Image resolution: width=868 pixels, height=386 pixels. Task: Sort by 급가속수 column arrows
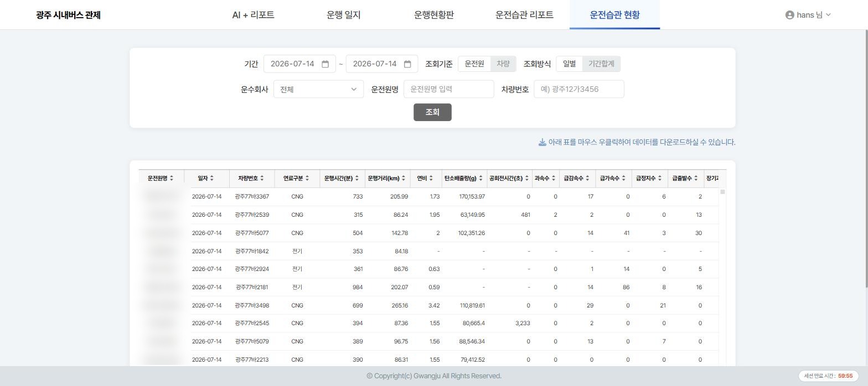pyautogui.click(x=624, y=178)
